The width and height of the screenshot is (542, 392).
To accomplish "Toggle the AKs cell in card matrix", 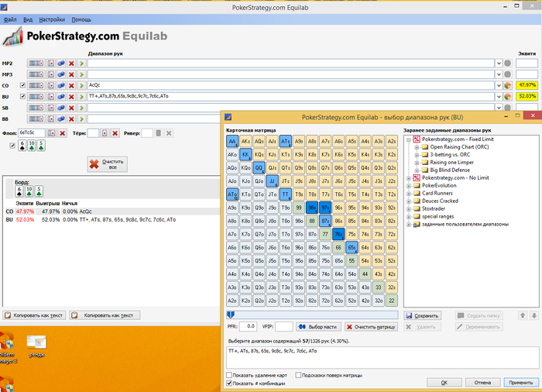I will [x=245, y=141].
